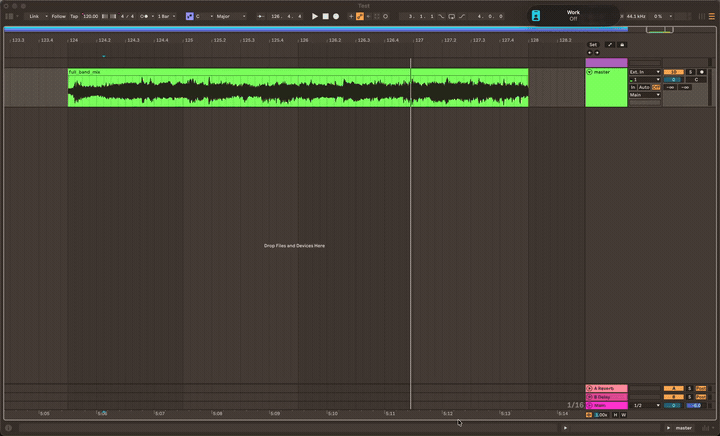Screen dimensions: 720x436
Task: Open the Ext. In input type dropdown
Action: tap(645, 72)
